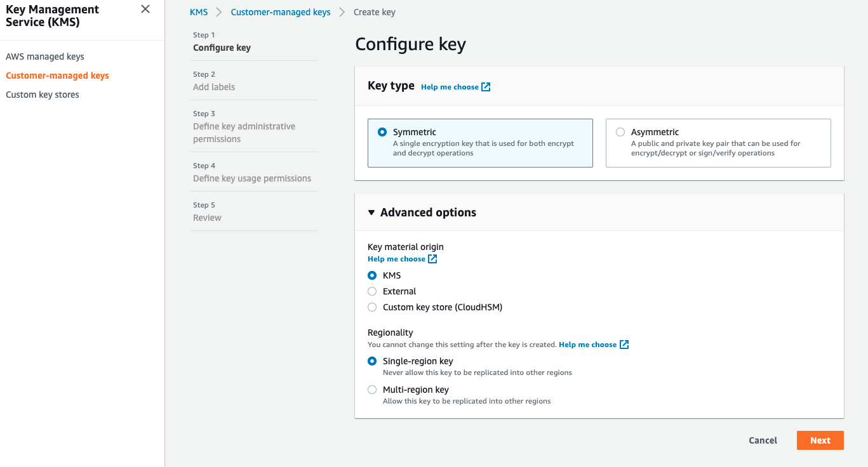Click the Next button
The height and width of the screenshot is (467, 868).
[820, 440]
